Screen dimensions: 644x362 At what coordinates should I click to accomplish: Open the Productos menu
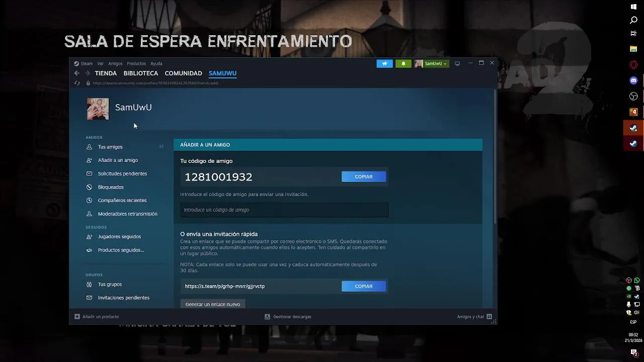136,63
